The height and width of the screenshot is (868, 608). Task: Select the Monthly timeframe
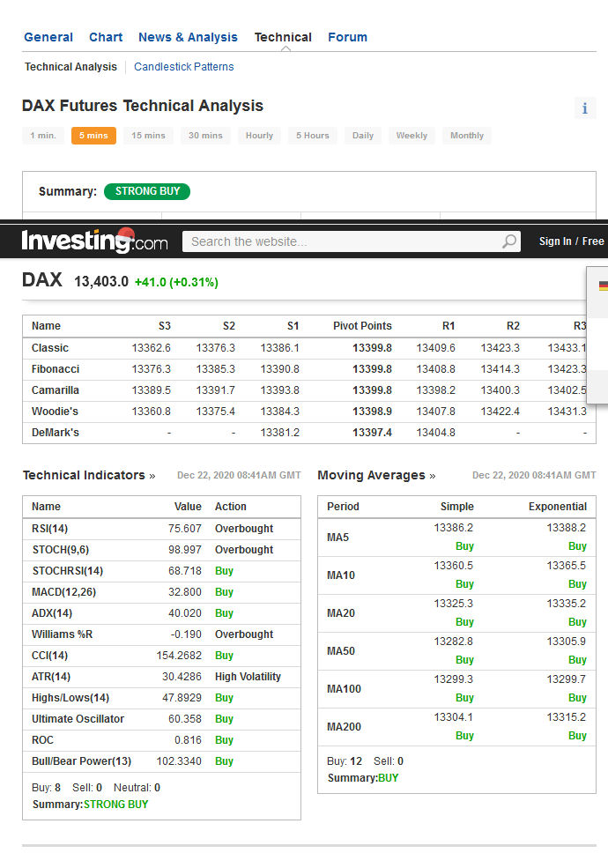(467, 136)
